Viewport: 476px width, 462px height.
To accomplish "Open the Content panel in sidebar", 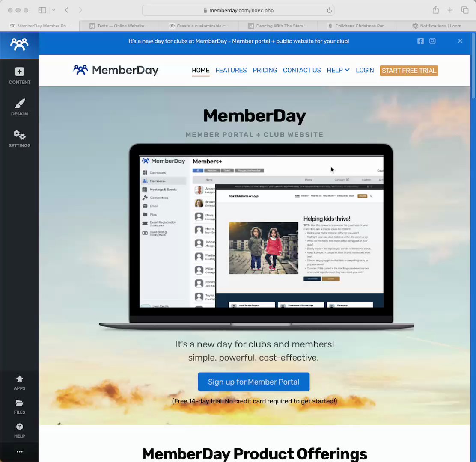I will [x=19, y=76].
